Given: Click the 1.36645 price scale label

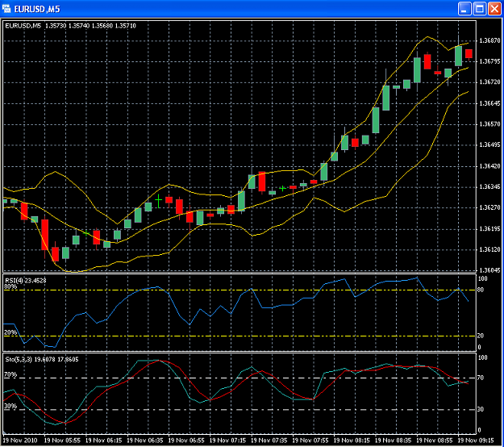Looking at the screenshot, I should (x=489, y=103).
